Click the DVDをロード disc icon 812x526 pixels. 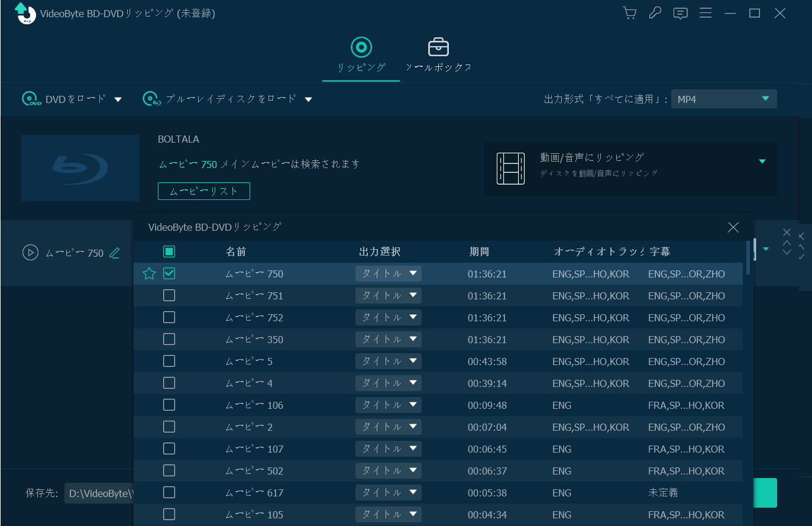click(x=31, y=99)
